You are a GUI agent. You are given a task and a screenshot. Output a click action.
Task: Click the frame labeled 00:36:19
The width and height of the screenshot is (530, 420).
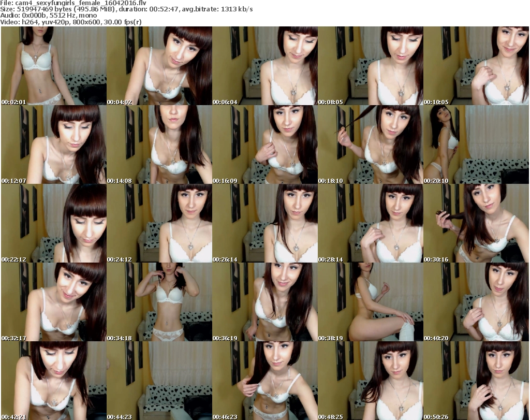pyautogui.click(x=265, y=302)
